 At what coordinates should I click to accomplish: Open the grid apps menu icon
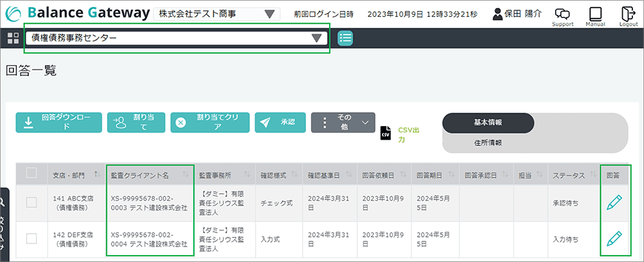pos(13,38)
